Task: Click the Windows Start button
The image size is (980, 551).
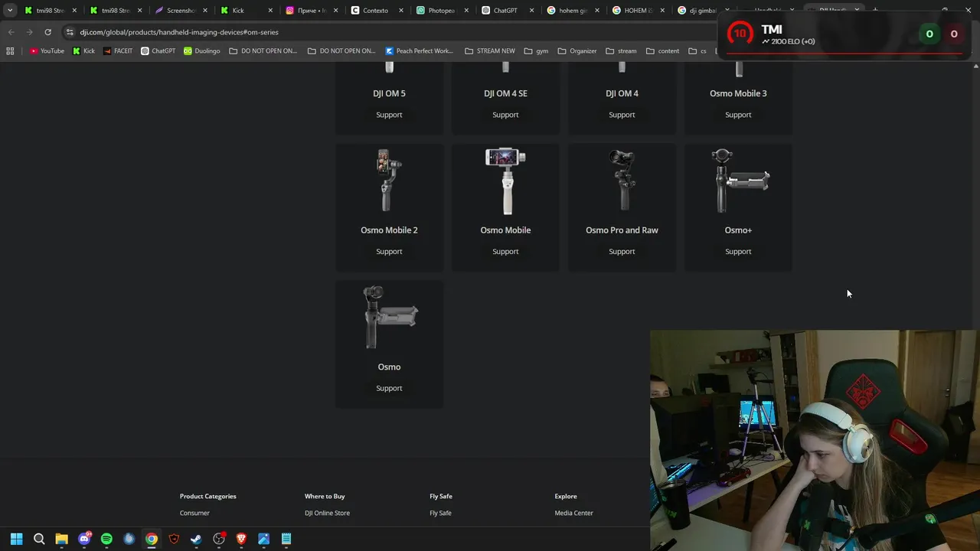Action: coord(17,539)
